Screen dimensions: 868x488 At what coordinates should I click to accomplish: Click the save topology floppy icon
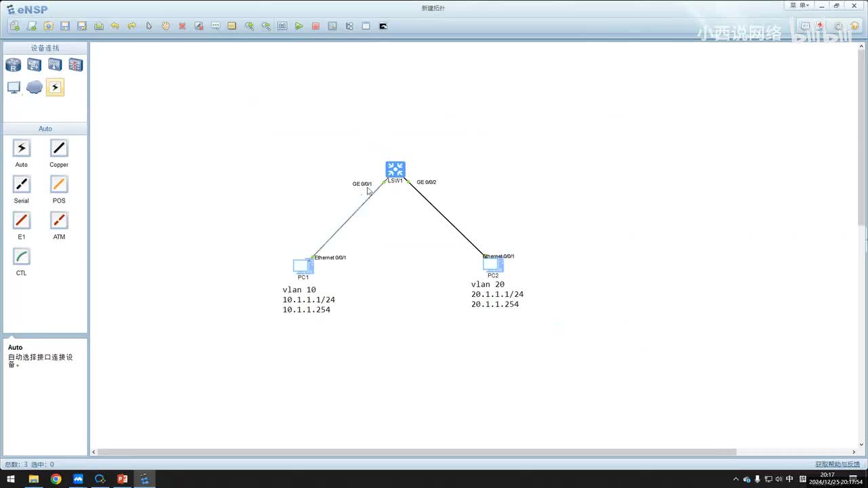[65, 26]
